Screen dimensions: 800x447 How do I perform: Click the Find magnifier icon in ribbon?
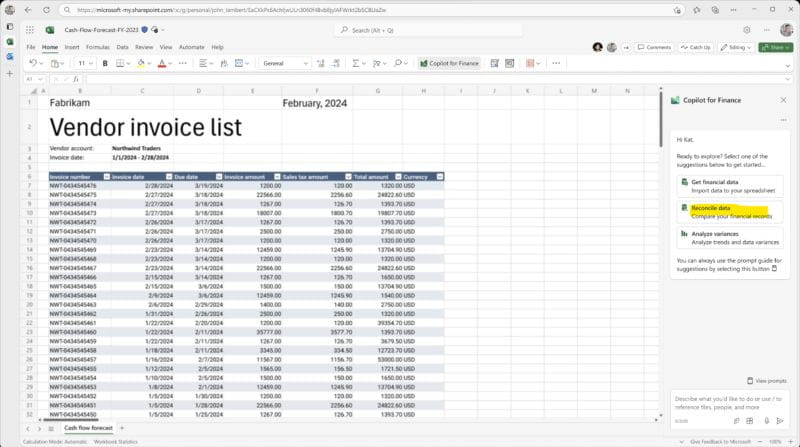(x=398, y=63)
